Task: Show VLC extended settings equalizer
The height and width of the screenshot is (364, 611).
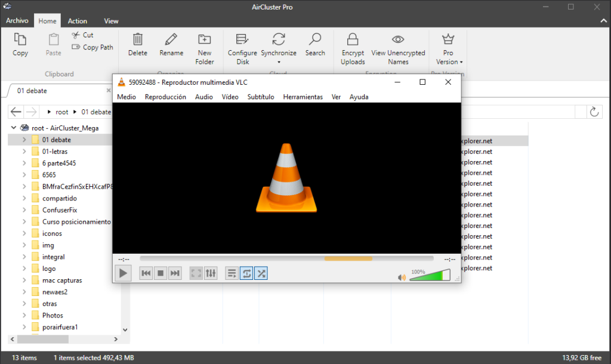Action: (x=211, y=273)
